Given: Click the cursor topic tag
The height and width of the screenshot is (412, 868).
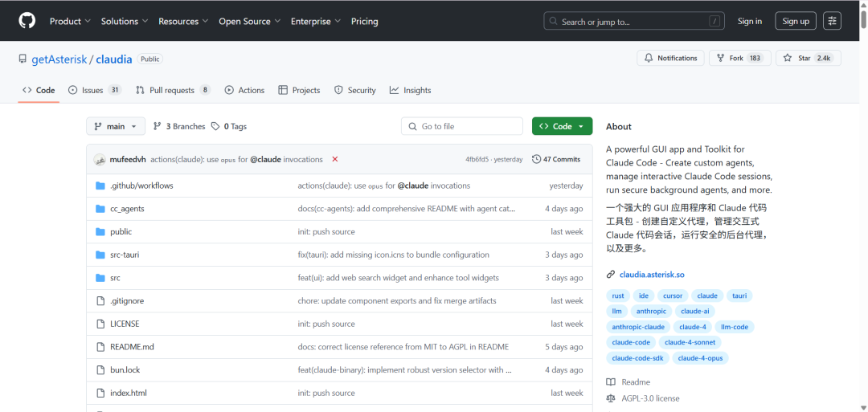Looking at the screenshot, I should click(673, 296).
